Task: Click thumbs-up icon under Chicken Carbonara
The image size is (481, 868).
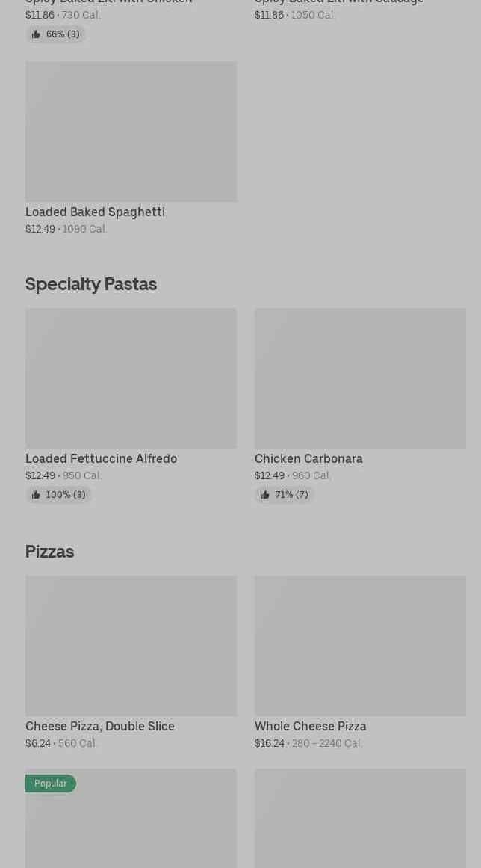Action: point(265,495)
